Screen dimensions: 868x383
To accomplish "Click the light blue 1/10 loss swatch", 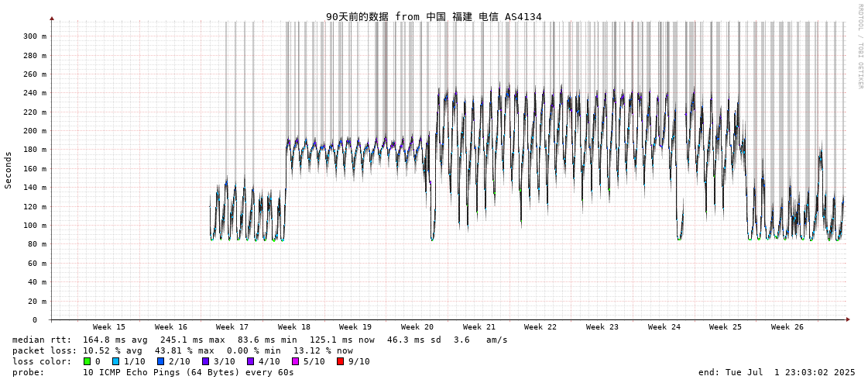I will click(115, 361).
